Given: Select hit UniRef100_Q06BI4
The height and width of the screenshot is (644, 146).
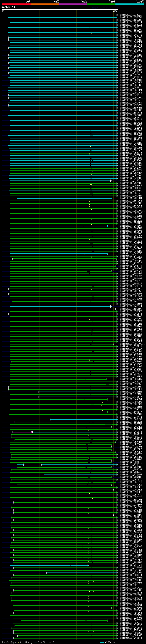Looking at the screenshot, I should pyautogui.click(x=131, y=22).
